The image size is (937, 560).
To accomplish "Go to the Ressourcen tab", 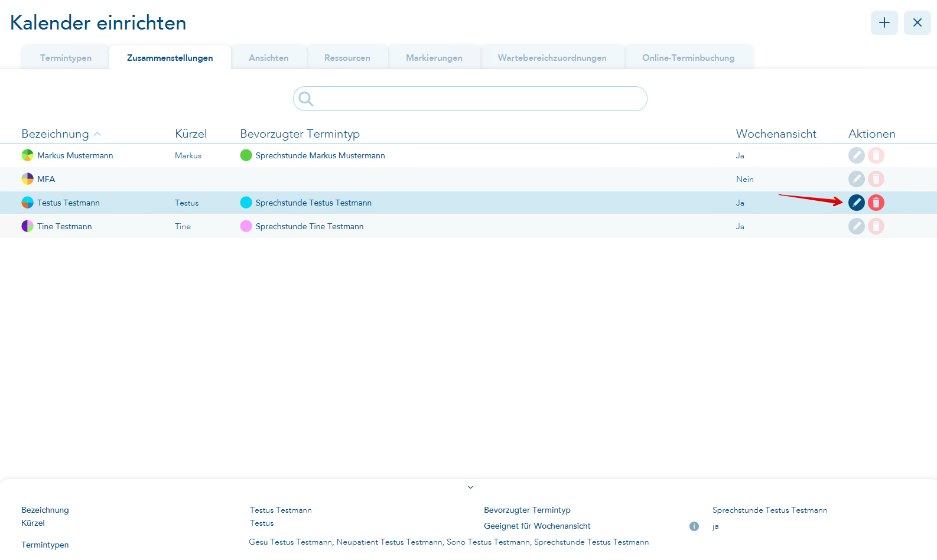I will click(347, 58).
